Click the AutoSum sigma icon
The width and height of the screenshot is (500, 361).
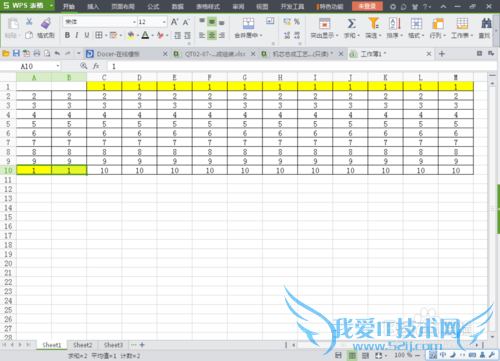[352, 23]
